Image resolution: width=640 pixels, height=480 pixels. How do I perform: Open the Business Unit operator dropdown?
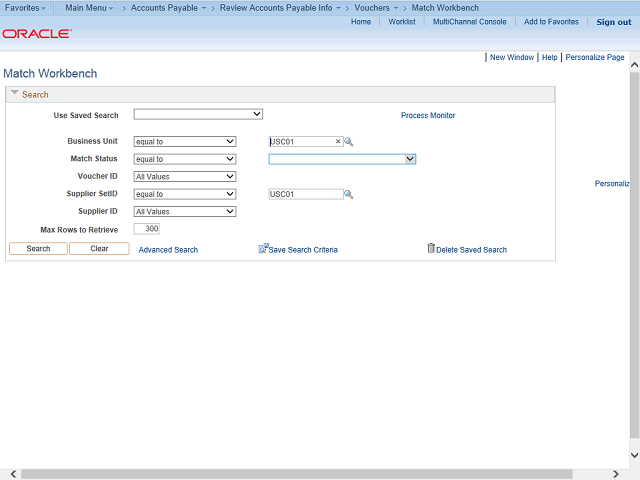185,142
